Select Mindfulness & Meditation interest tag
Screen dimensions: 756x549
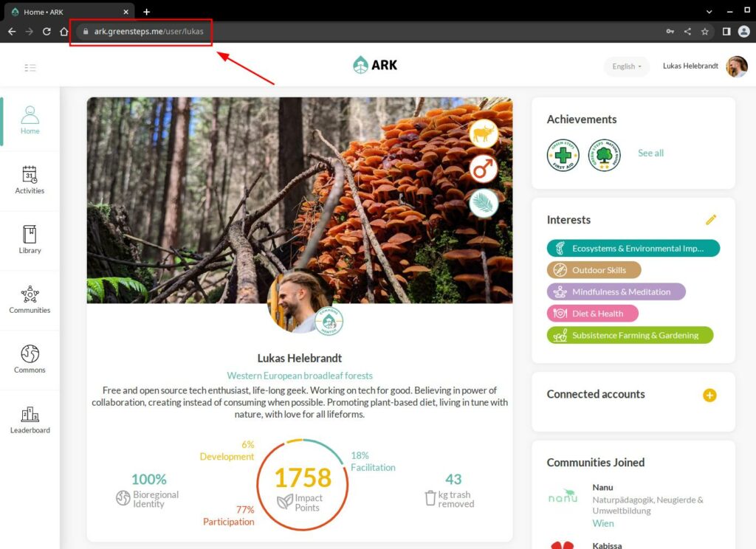[x=616, y=291]
